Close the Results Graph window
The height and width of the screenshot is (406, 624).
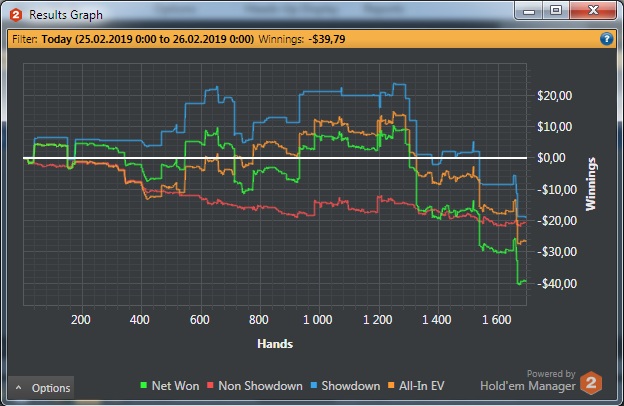coord(593,11)
